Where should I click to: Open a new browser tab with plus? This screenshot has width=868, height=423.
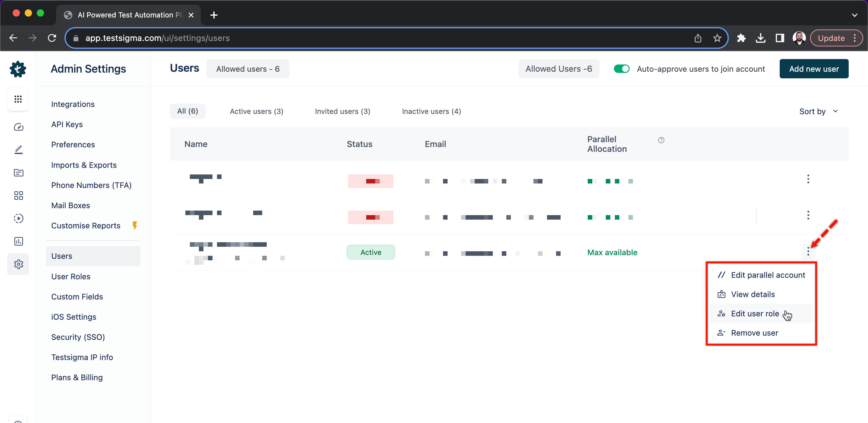coord(214,15)
